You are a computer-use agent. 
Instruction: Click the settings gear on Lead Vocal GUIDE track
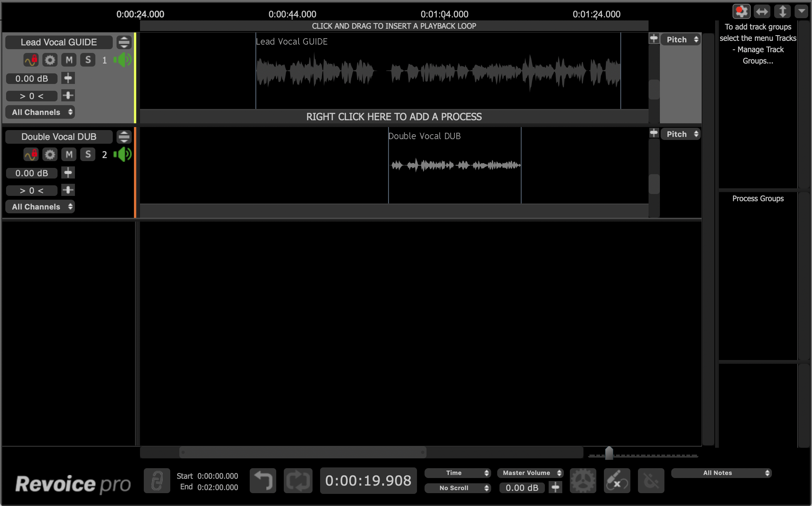[50, 60]
